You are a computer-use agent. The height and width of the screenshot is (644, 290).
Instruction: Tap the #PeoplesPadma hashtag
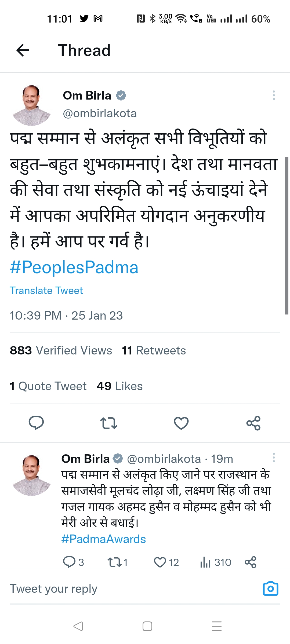74,267
